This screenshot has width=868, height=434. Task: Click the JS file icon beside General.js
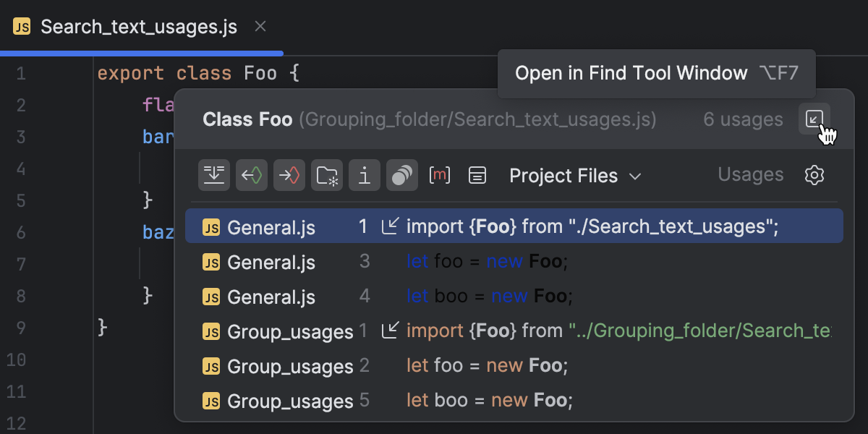coord(210,226)
